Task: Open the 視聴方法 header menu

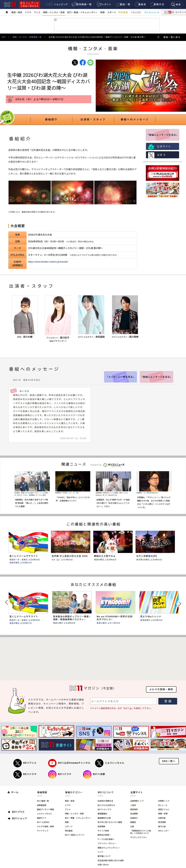Action: click(158, 4)
